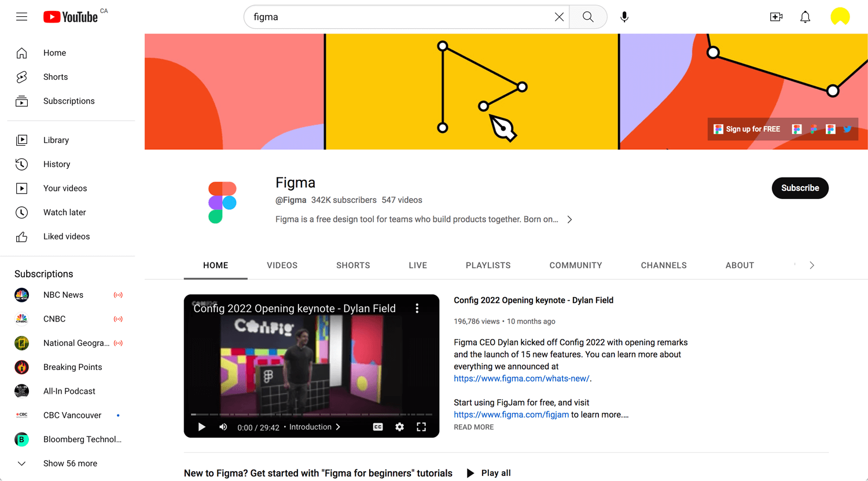Viewport: 868px width, 481px height.
Task: Open the "Figma for beginners" tutorials section title
Action: click(x=318, y=473)
